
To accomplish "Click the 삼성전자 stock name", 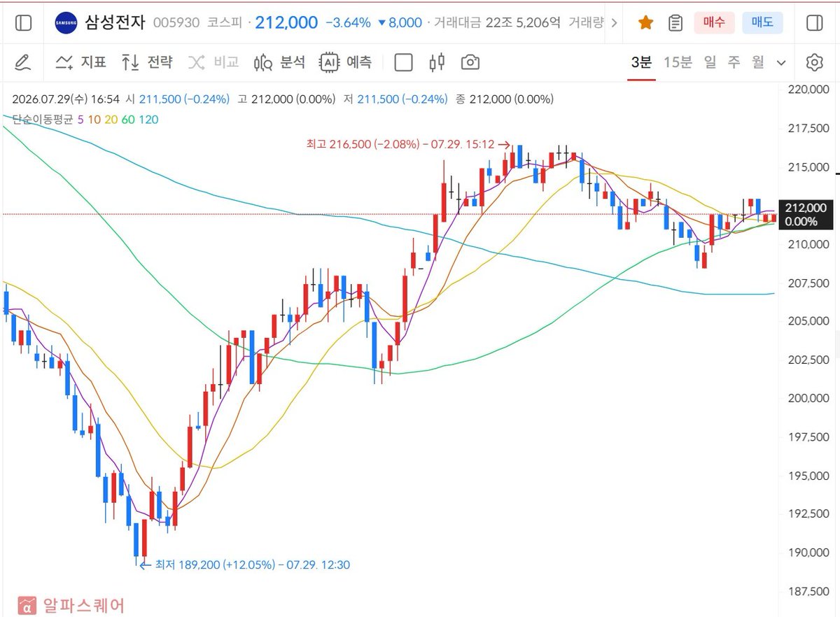I will 115,22.
